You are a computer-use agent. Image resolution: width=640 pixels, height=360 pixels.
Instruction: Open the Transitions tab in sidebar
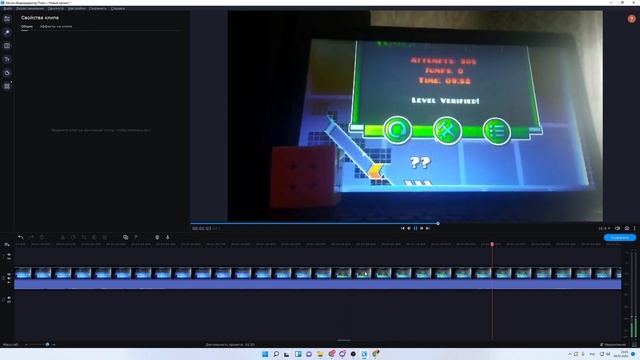click(7, 46)
